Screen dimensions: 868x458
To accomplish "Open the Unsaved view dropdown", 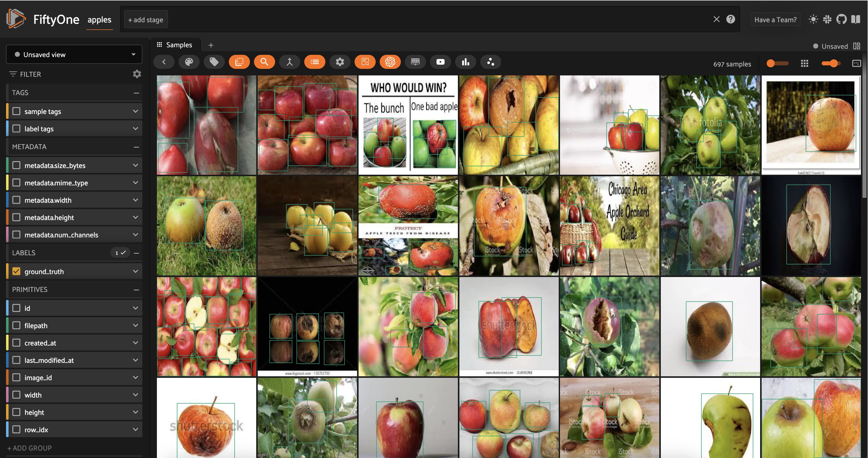I will coord(74,55).
